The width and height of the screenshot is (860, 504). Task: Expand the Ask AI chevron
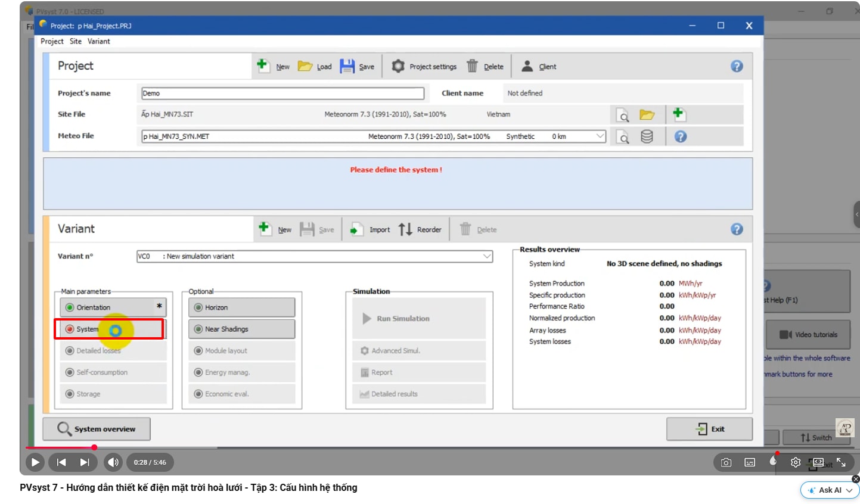tap(849, 490)
